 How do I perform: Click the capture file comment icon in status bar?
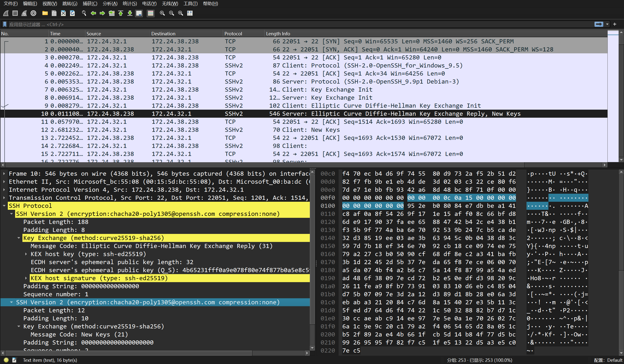14,360
